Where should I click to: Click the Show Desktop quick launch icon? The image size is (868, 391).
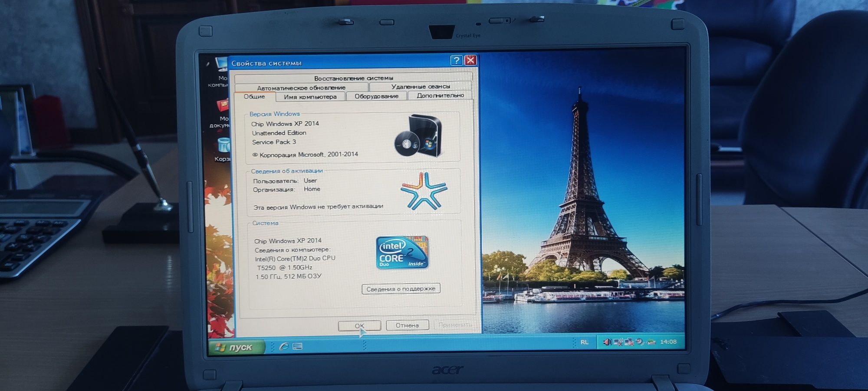point(298,346)
